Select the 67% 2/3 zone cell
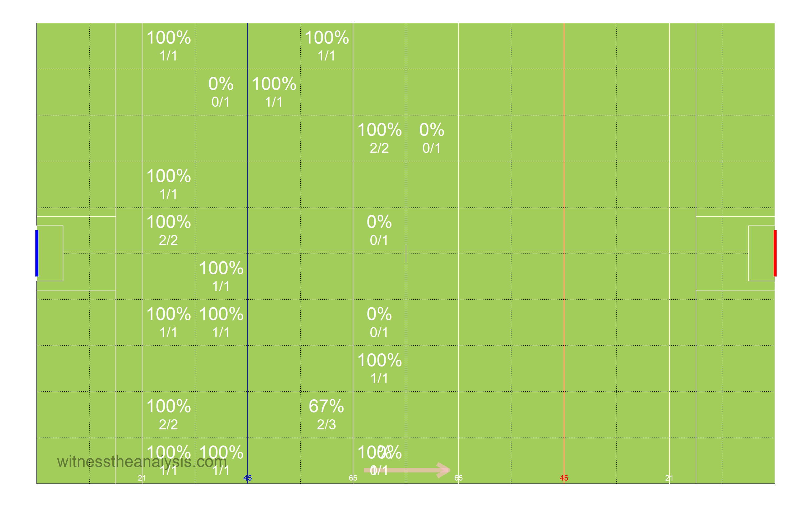The image size is (812, 507). [326, 415]
